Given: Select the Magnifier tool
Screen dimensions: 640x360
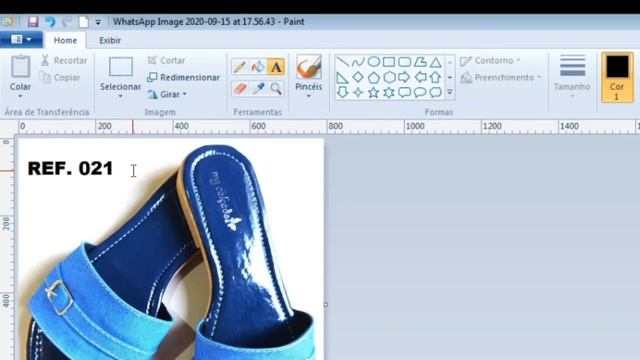Looking at the screenshot, I should (x=276, y=89).
